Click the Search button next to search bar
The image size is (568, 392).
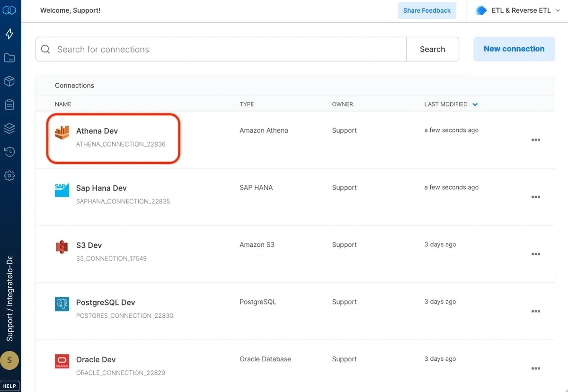pos(432,49)
